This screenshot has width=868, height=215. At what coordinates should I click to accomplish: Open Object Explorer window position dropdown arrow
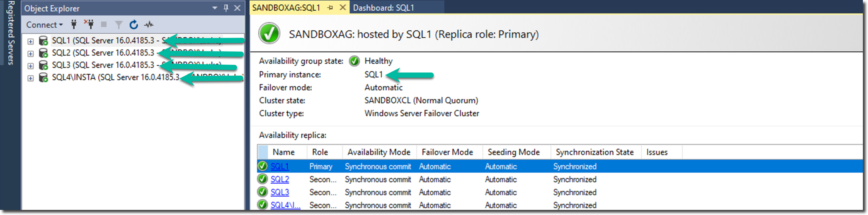point(215,8)
